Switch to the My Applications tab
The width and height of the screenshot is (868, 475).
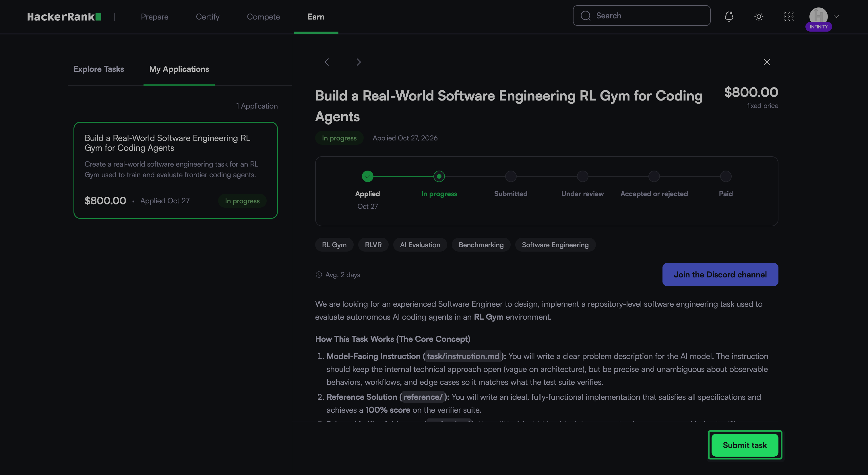179,69
